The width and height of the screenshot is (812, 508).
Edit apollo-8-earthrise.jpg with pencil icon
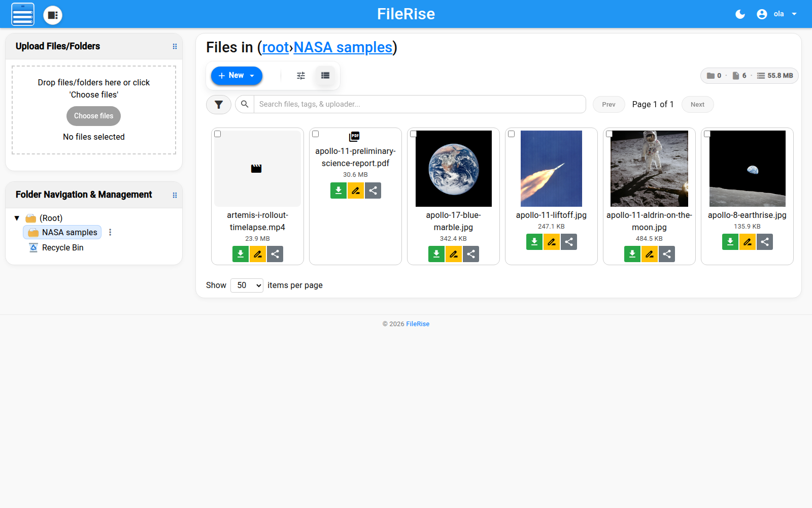tap(748, 242)
